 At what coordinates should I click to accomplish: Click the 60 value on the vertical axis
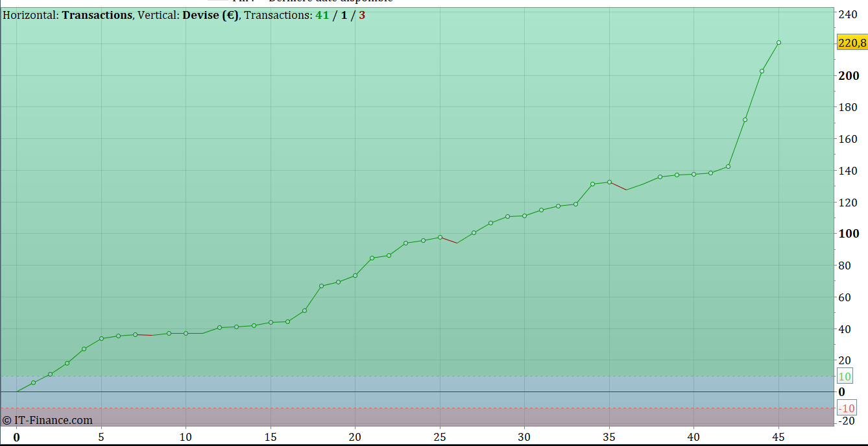click(x=845, y=297)
